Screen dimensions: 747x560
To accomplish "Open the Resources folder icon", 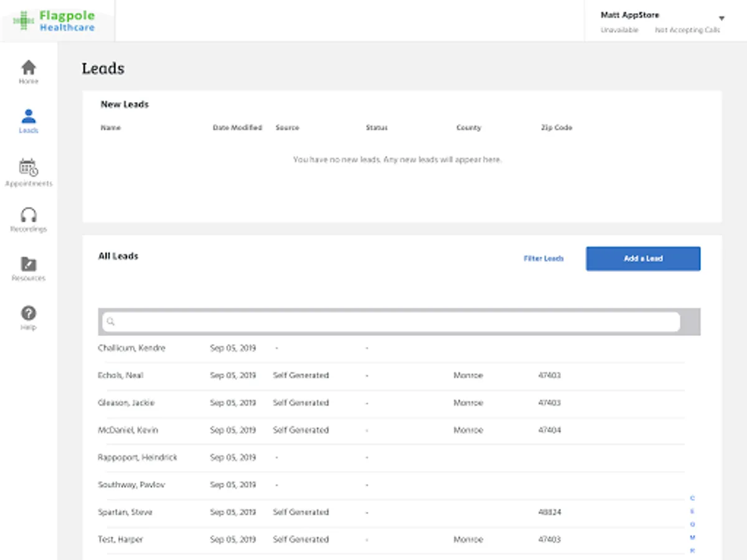I will click(29, 263).
